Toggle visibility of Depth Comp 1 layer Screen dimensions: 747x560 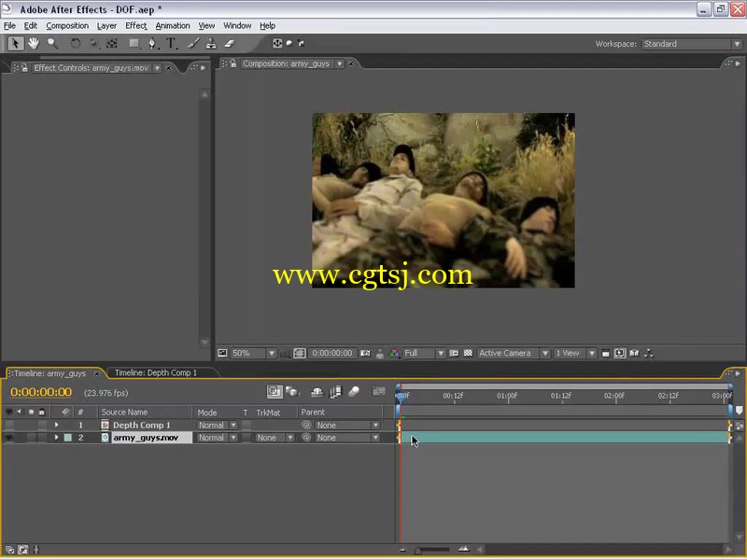pyautogui.click(x=9, y=425)
